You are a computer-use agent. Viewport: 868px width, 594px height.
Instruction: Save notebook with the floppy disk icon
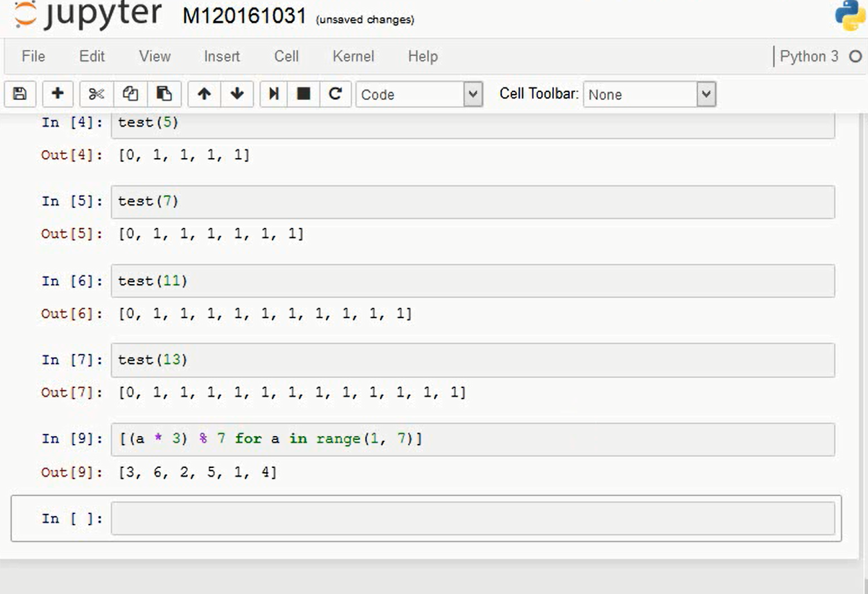(x=20, y=94)
